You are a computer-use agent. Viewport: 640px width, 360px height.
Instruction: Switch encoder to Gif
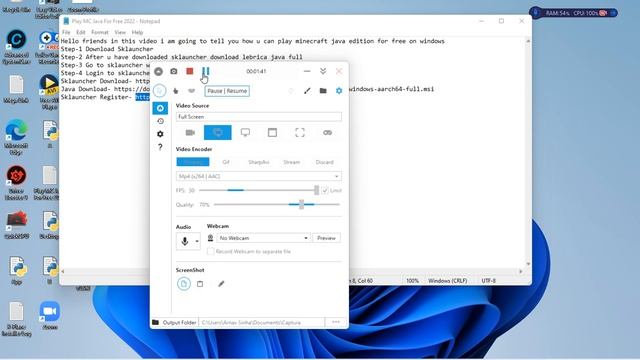pyautogui.click(x=226, y=162)
